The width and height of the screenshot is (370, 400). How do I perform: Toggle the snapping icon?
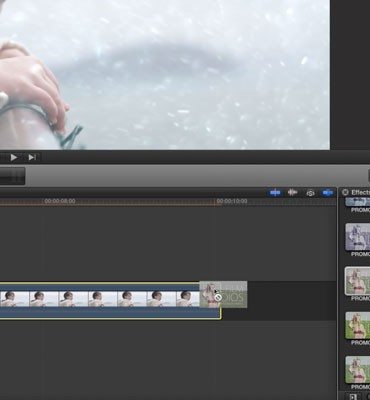[x=328, y=193]
